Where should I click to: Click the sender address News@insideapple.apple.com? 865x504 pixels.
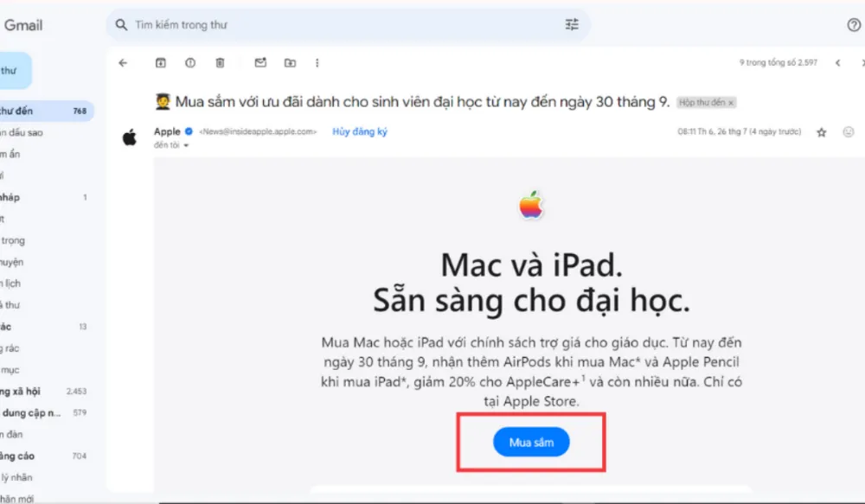pyautogui.click(x=258, y=131)
